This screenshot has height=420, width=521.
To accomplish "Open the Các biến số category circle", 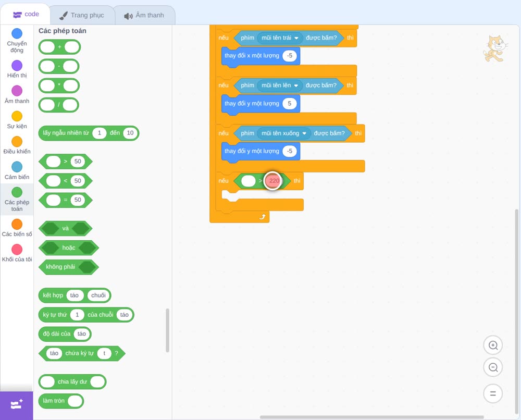I will [x=17, y=224].
